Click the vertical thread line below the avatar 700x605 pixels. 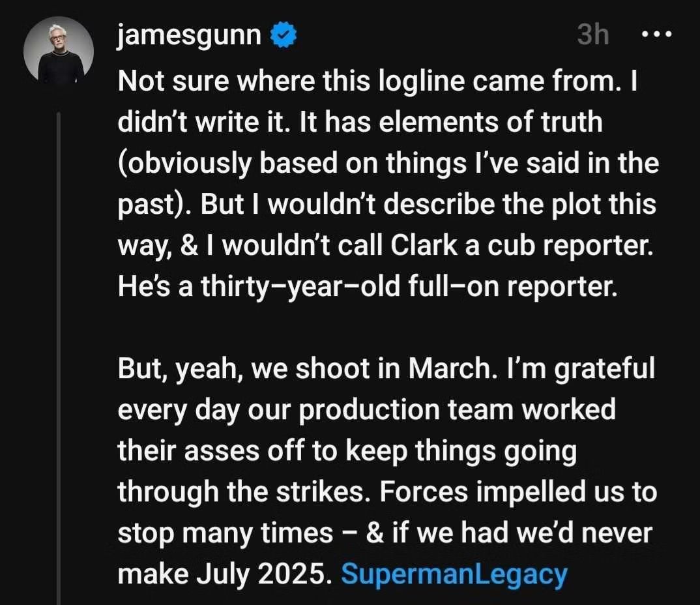(59, 359)
